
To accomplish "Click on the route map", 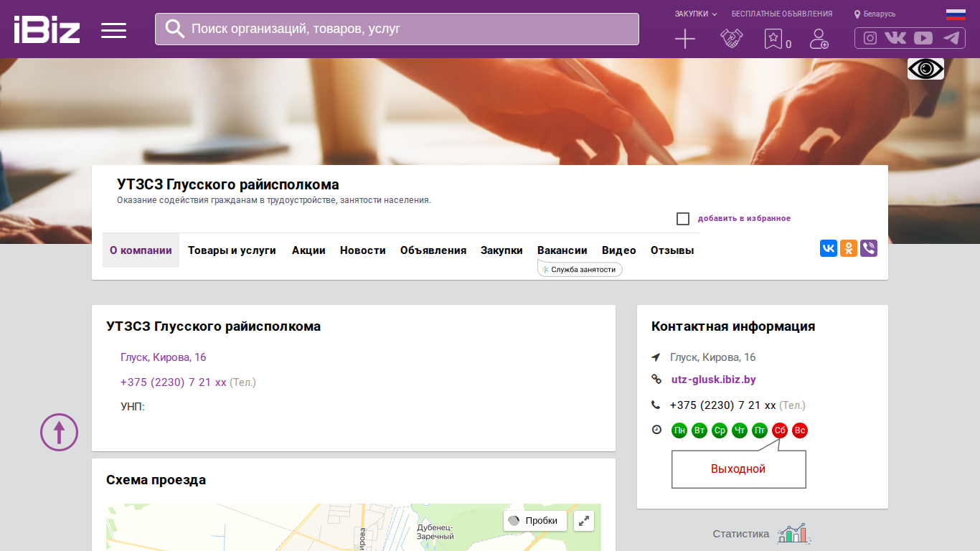I will click(x=354, y=527).
